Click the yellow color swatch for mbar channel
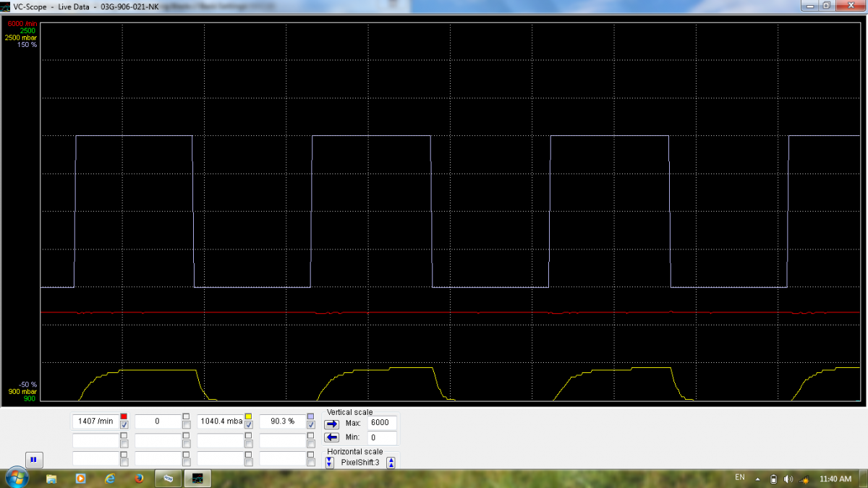This screenshot has width=868, height=488. click(x=248, y=416)
